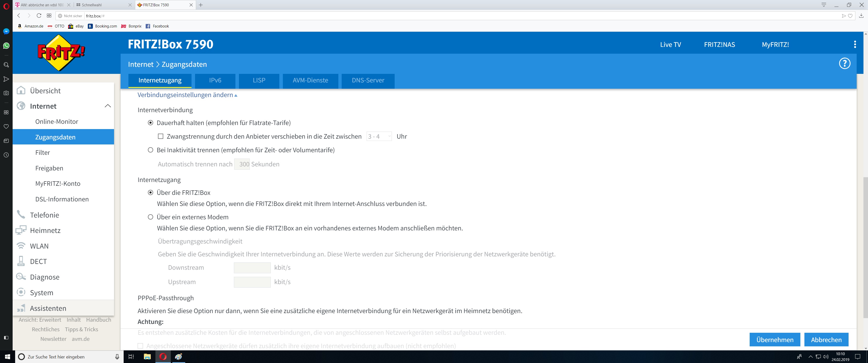Open snapshot camera icon in sidebar

(6, 93)
